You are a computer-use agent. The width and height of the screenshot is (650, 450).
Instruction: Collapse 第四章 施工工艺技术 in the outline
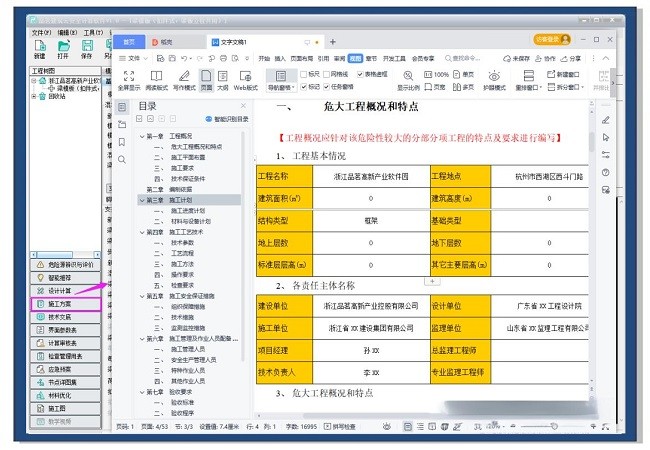coord(142,232)
